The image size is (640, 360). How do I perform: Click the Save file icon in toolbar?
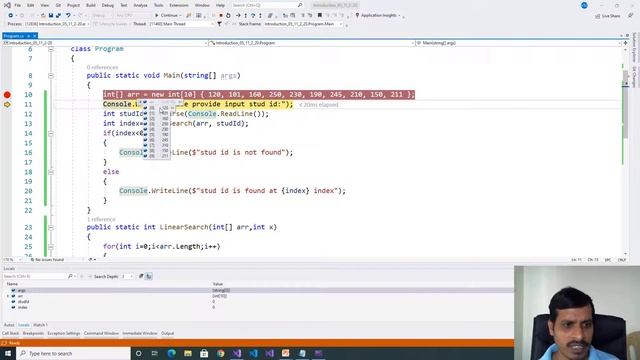click(x=51, y=16)
